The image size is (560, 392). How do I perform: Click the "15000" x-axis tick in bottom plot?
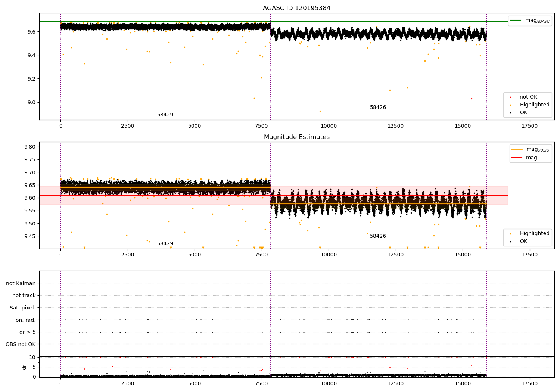coord(463,384)
